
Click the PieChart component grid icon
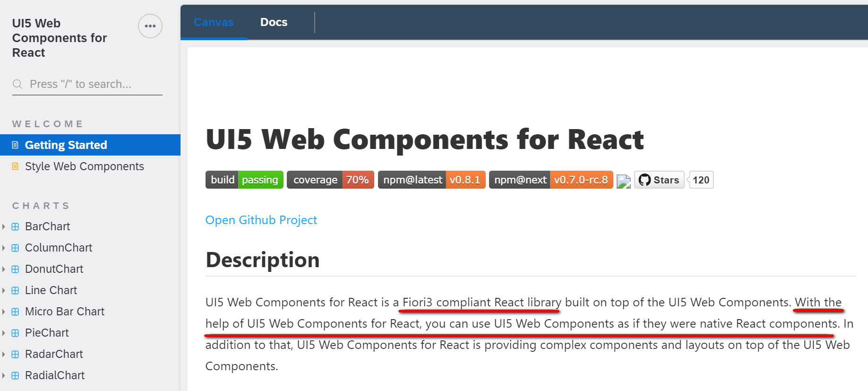(x=15, y=333)
